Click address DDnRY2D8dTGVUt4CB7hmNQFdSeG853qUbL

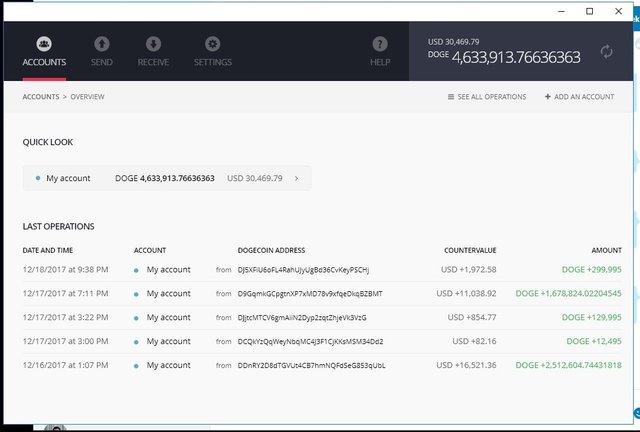tap(311, 365)
